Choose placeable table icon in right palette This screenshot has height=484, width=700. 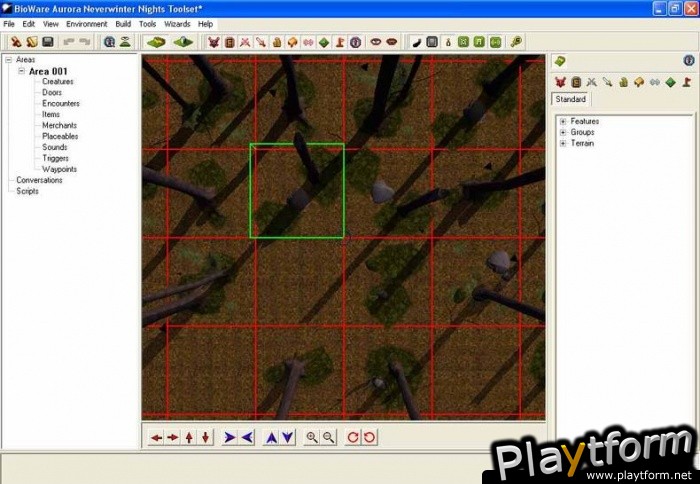point(639,82)
